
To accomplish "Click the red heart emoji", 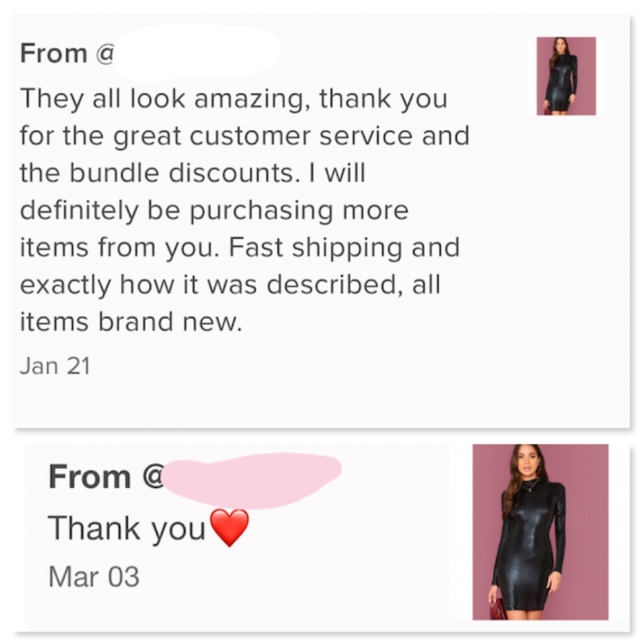I will pyautogui.click(x=229, y=528).
